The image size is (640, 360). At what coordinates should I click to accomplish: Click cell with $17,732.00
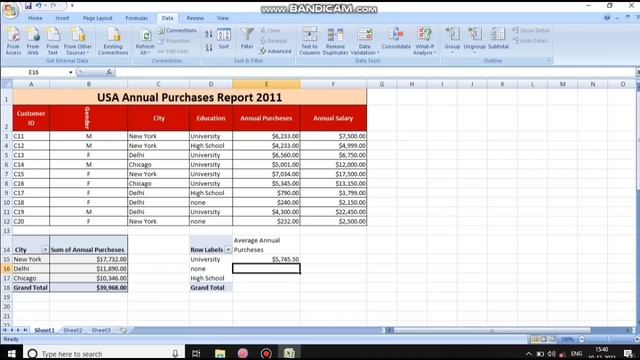89,259
